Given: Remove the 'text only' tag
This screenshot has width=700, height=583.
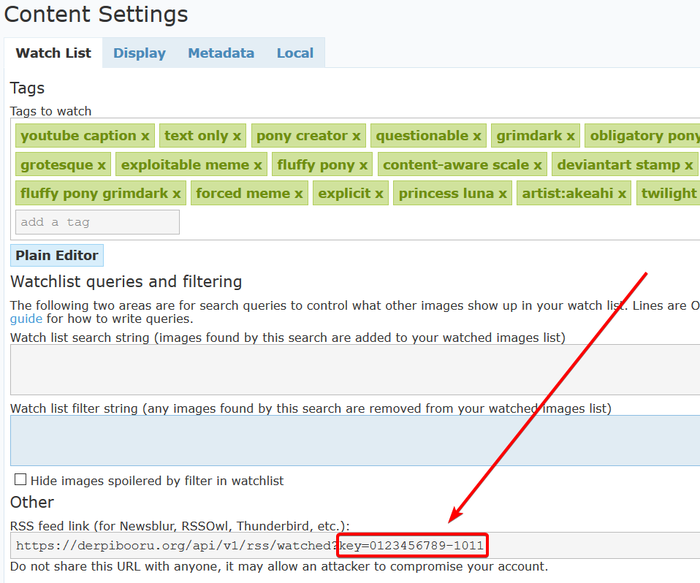Looking at the screenshot, I should coord(237,136).
